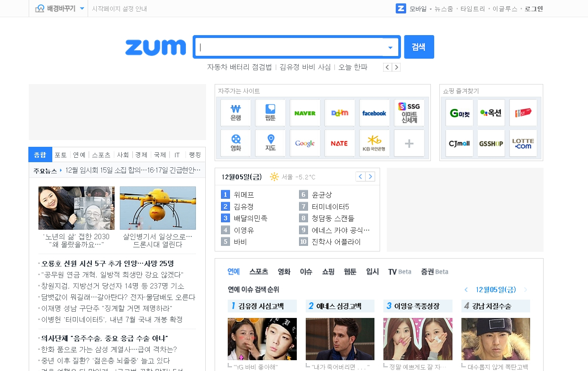Open ranking item 에네스 심경고백
The width and height of the screenshot is (588, 371).
point(340,306)
